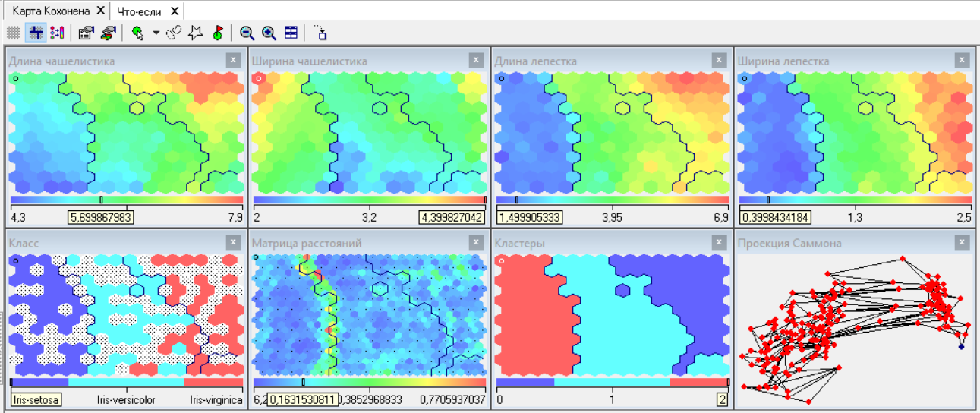Toggle the cluster borders (blue grid) button
Screen dimensions: 980x413
(35, 33)
